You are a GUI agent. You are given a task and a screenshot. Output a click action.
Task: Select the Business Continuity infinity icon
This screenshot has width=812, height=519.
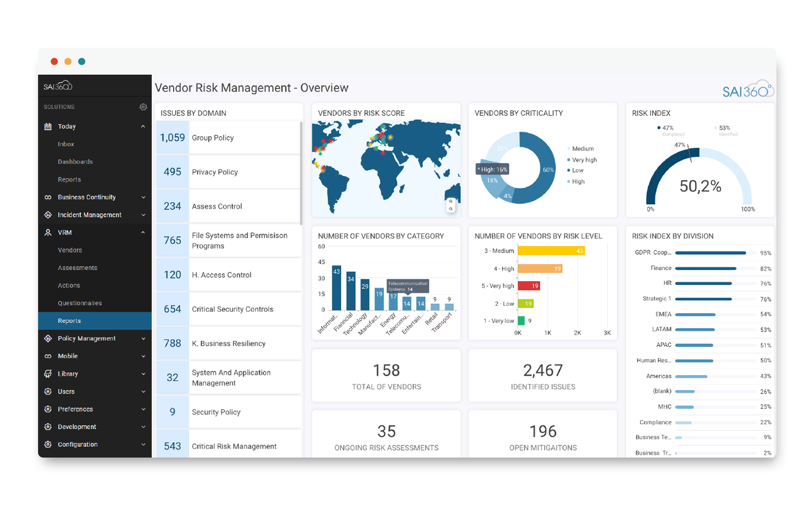47,197
